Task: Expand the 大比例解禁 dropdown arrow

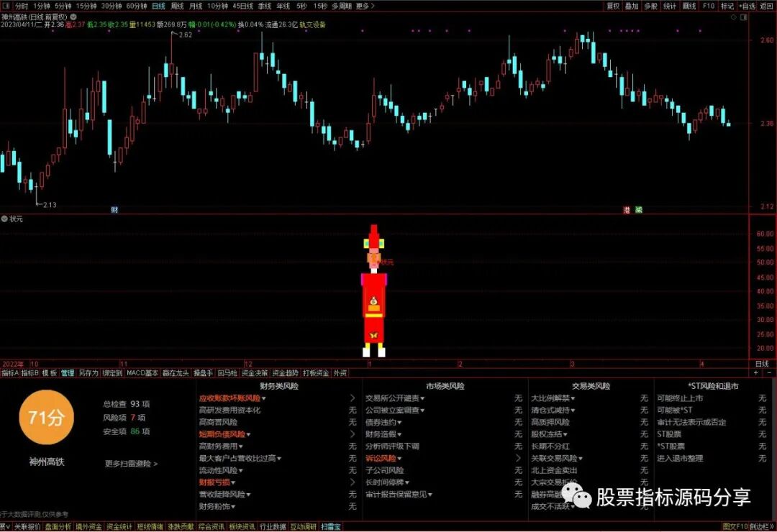Action: [x=573, y=399]
